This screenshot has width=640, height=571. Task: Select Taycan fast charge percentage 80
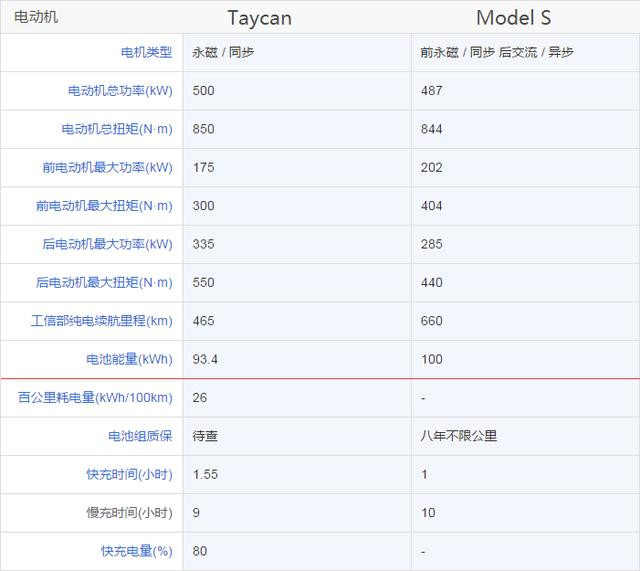tap(200, 551)
